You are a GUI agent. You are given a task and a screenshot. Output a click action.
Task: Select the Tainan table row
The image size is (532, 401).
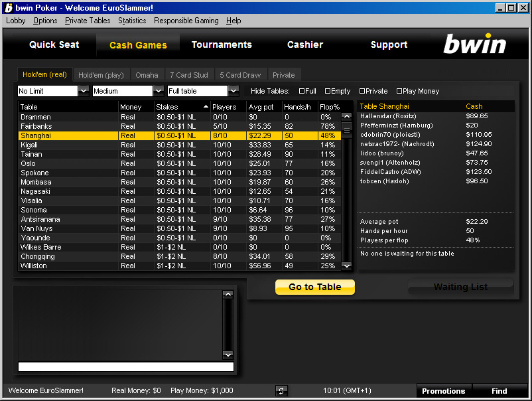180,154
